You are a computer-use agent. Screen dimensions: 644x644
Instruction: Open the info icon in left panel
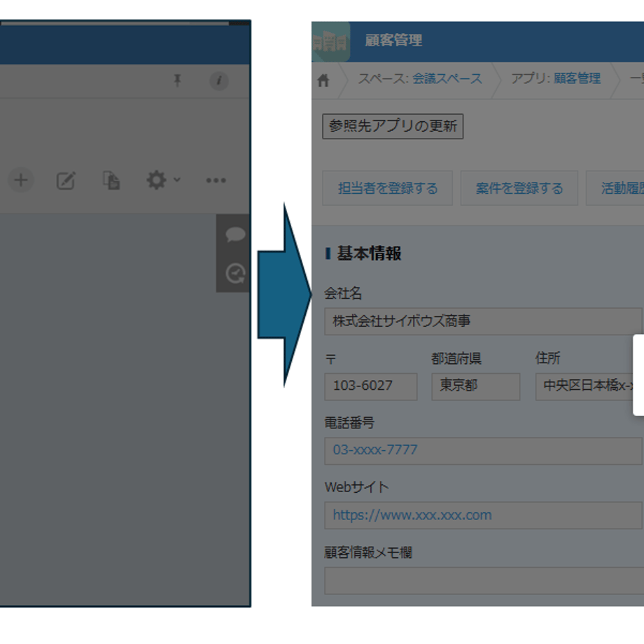pos(219,80)
